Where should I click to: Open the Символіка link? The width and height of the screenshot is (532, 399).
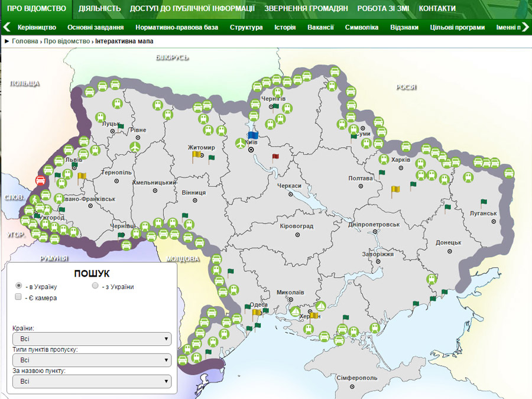tap(362, 27)
